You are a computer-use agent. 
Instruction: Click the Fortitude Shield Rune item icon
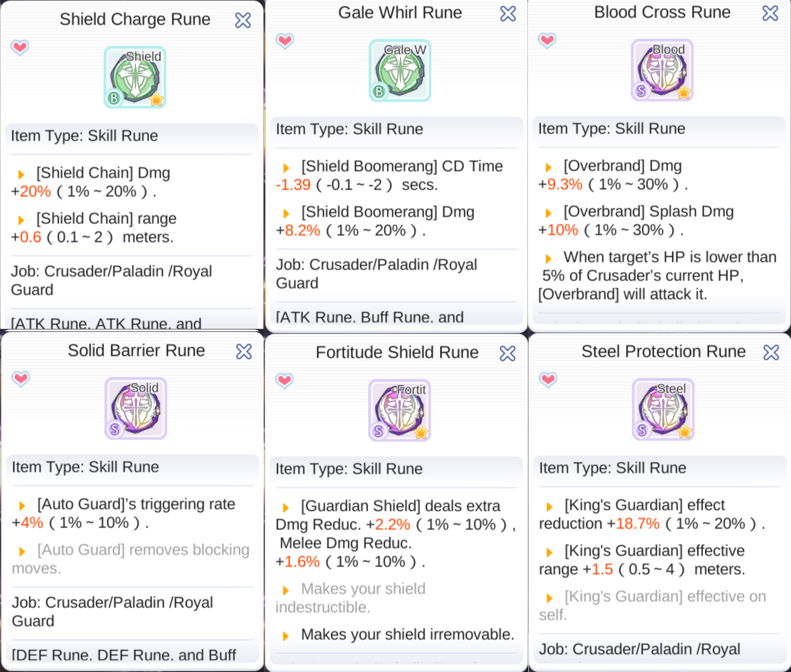[x=400, y=410]
